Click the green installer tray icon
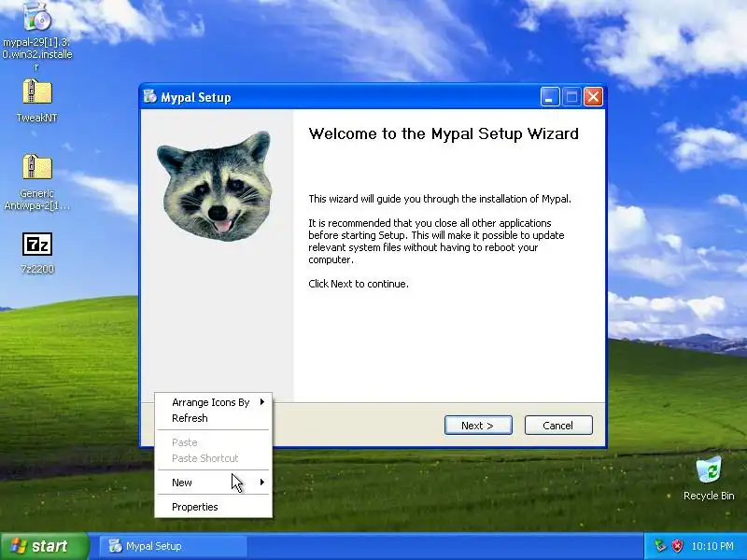This screenshot has height=560, width=747. tap(660, 546)
